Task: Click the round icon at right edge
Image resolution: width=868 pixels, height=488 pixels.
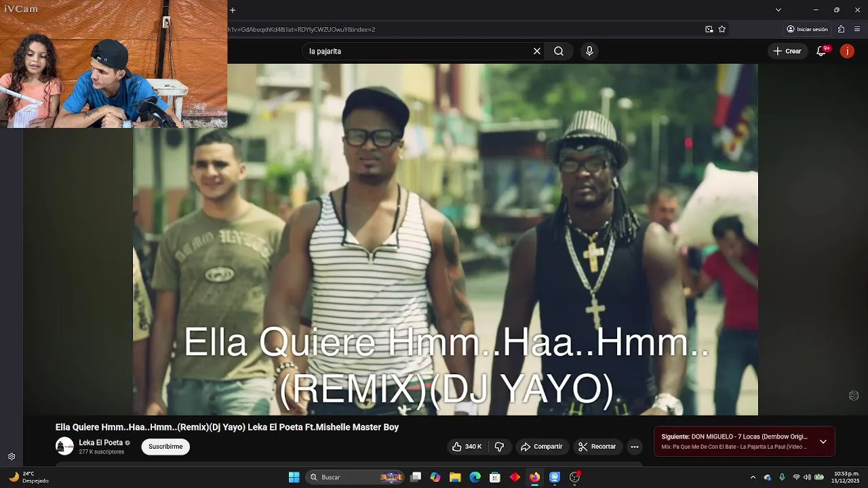Action: point(854,396)
